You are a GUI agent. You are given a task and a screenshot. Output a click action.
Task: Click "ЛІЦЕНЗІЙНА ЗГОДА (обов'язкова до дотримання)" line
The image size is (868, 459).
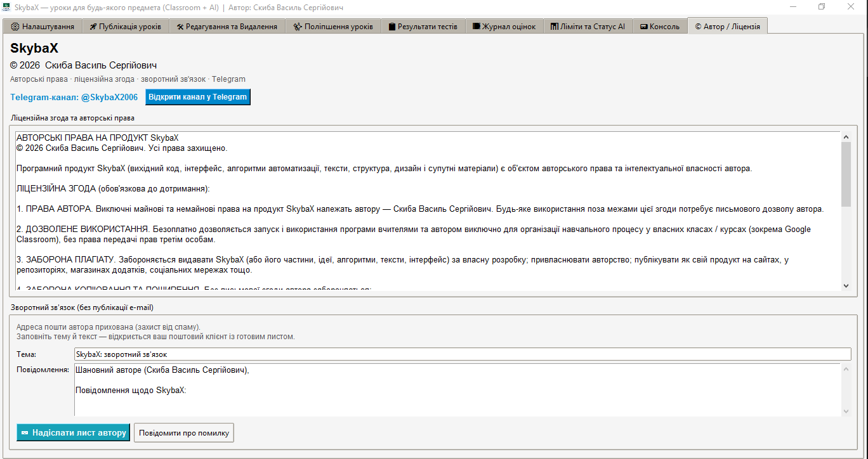pos(112,189)
